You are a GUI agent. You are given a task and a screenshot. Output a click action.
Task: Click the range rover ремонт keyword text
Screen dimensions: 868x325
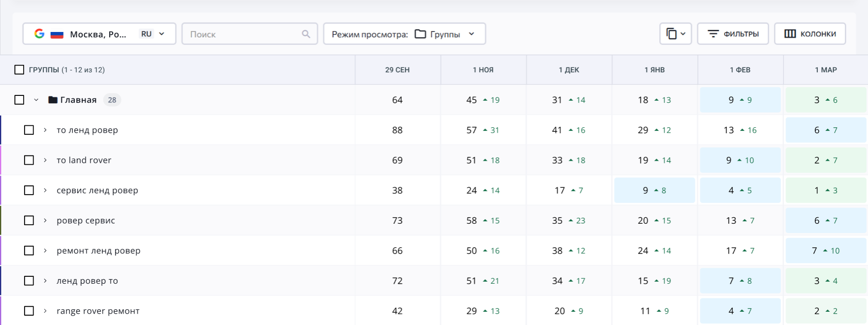[x=98, y=311]
